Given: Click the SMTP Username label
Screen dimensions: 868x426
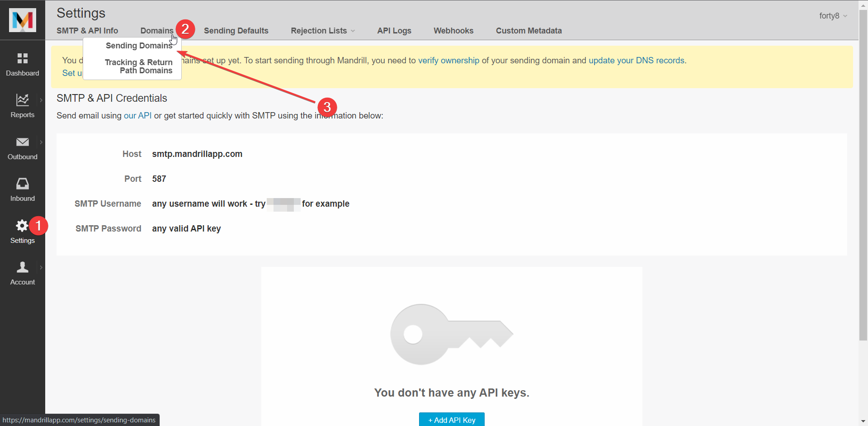Looking at the screenshot, I should [108, 204].
